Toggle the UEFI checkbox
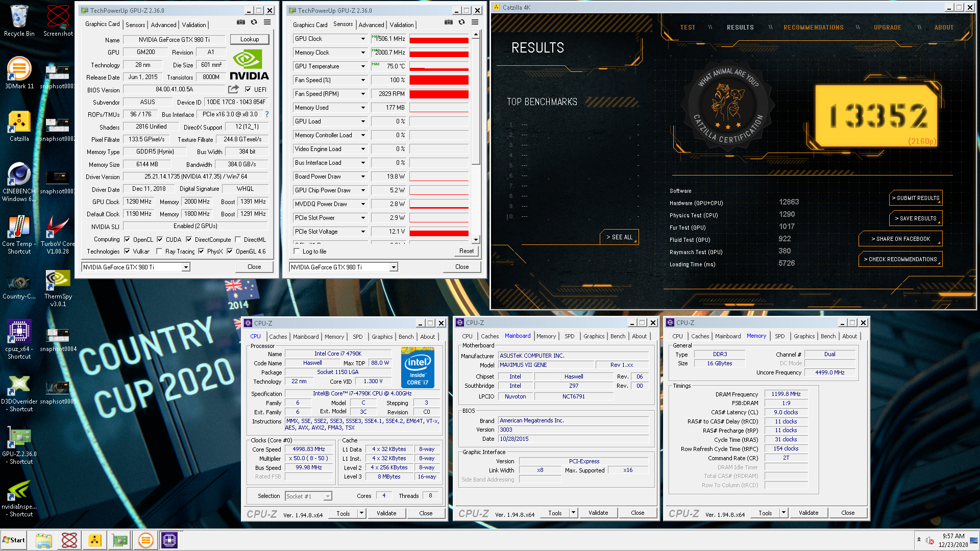Viewport: 980px width, 551px height. coord(248,89)
